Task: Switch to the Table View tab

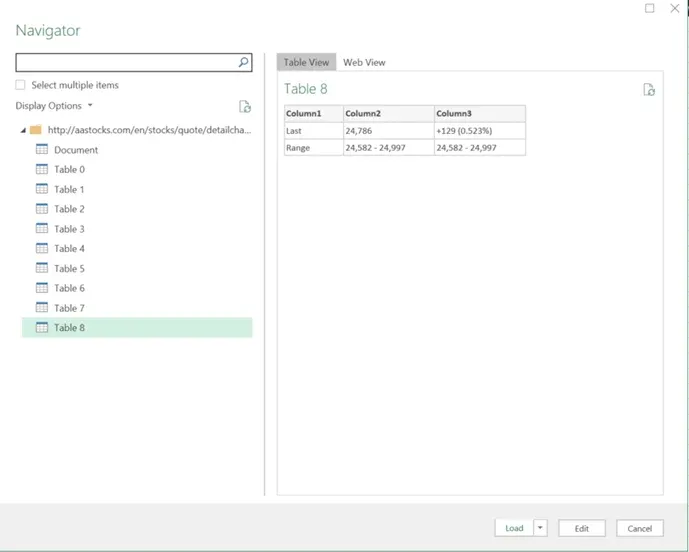Action: [306, 62]
